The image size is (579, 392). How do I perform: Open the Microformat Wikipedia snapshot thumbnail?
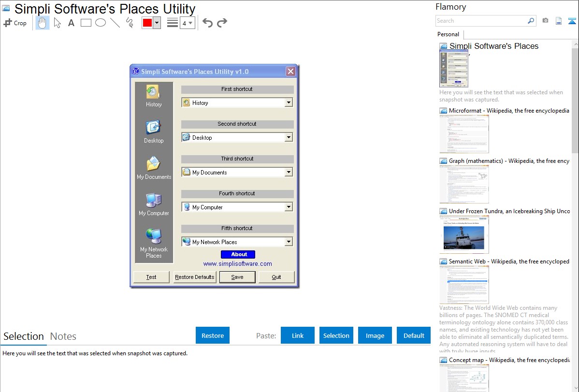click(x=464, y=134)
